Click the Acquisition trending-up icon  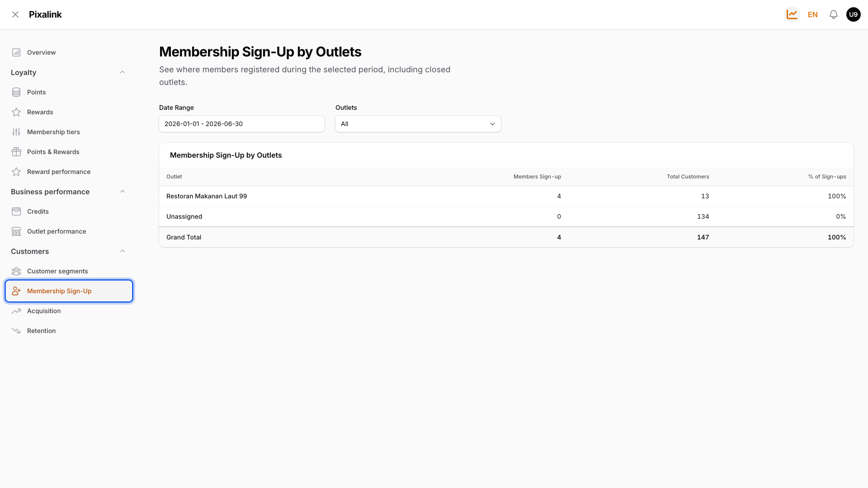[x=16, y=311]
